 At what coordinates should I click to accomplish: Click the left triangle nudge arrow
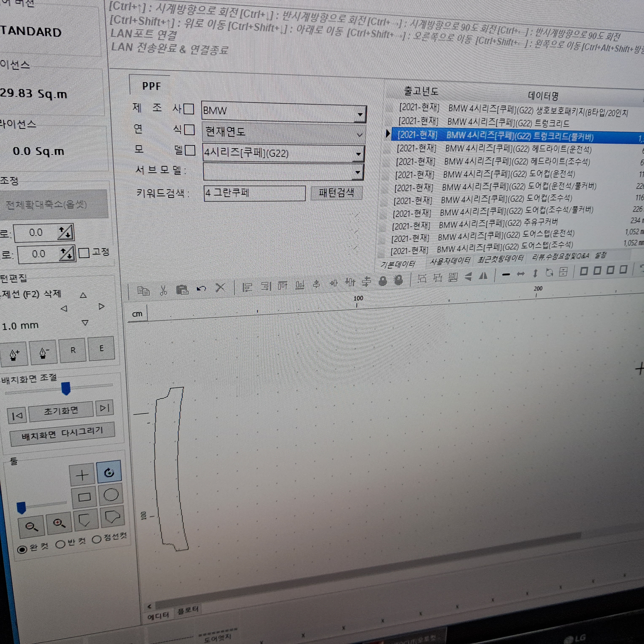pos(64,309)
